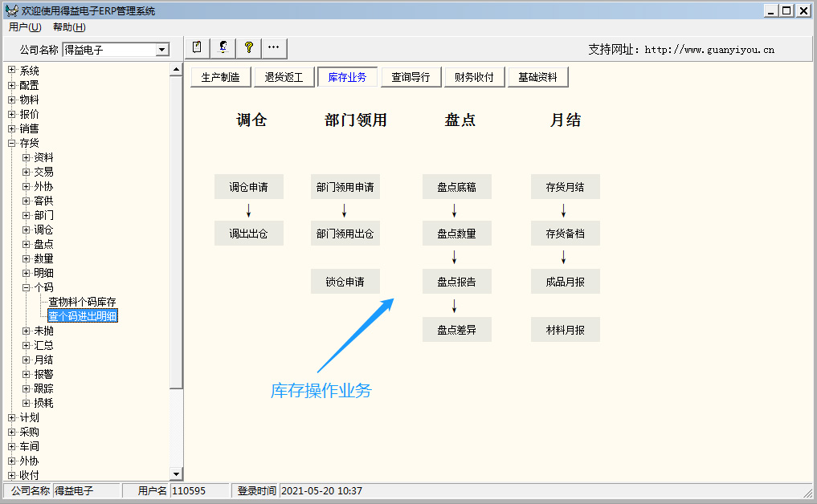Switch to the 财务收付 tab

point(474,77)
